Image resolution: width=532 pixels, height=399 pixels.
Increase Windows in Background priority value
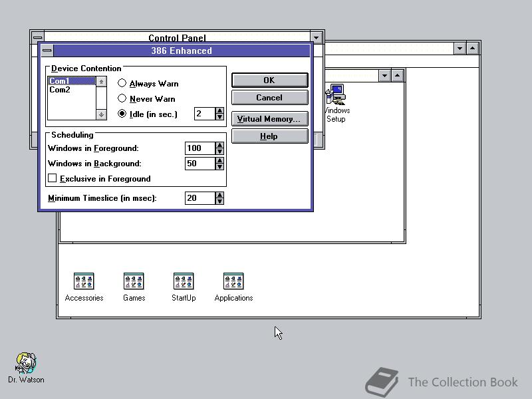point(220,160)
